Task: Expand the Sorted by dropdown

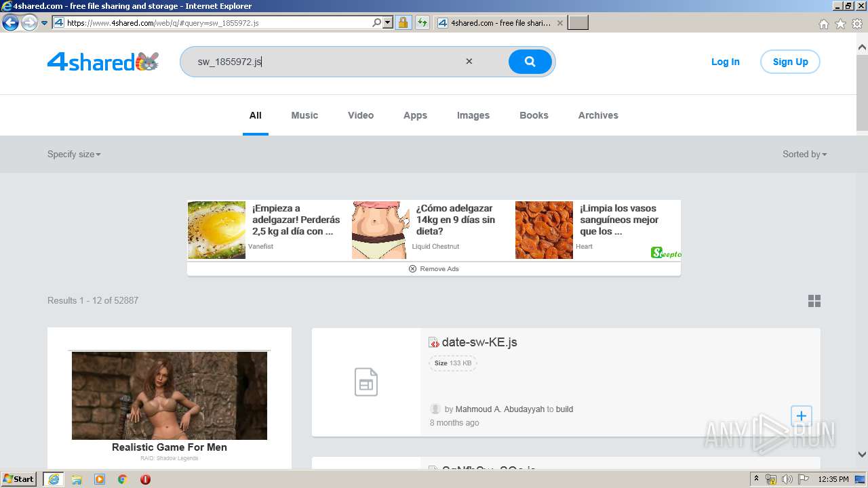Action: point(804,155)
